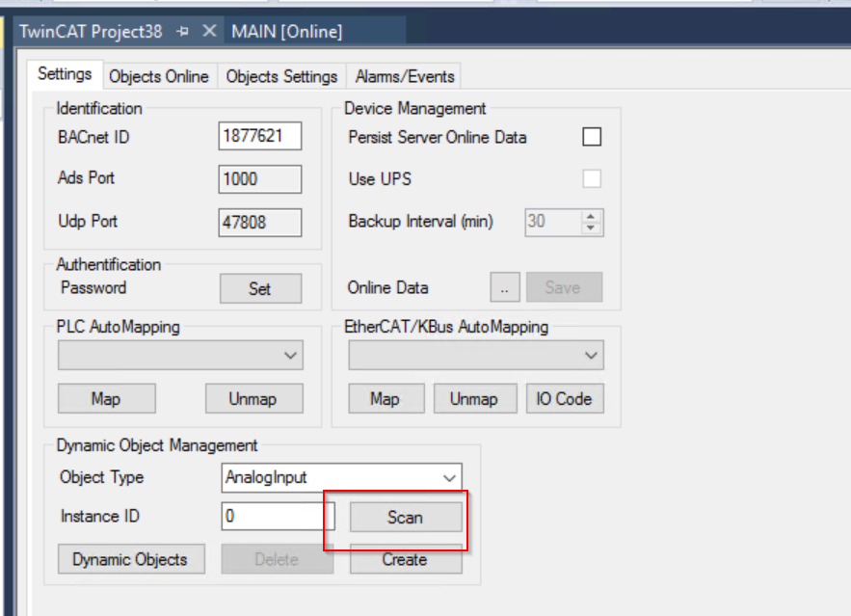The width and height of the screenshot is (851, 616).
Task: Click the Ads Port field
Action: click(260, 179)
